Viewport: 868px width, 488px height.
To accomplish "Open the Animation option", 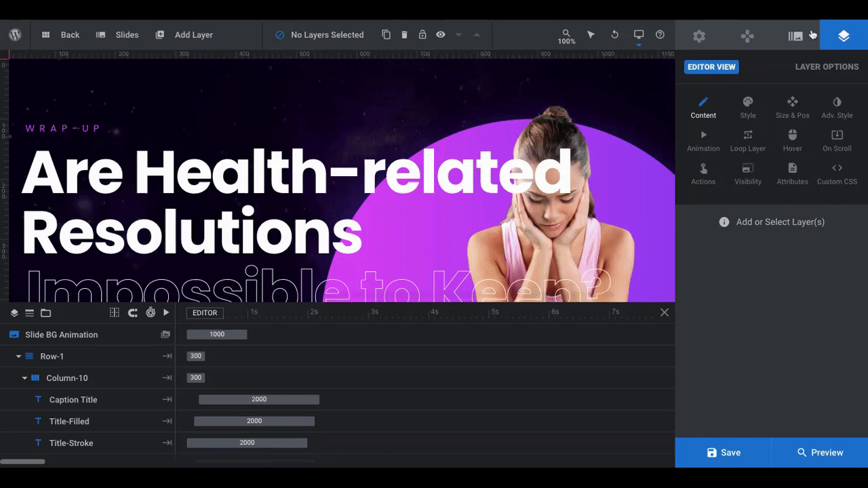I will click(703, 141).
